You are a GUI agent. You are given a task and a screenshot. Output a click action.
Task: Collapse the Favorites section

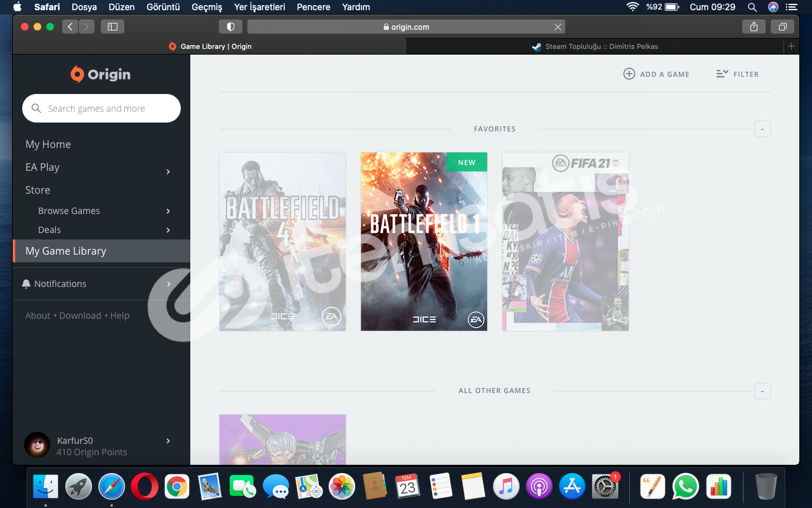(762, 129)
